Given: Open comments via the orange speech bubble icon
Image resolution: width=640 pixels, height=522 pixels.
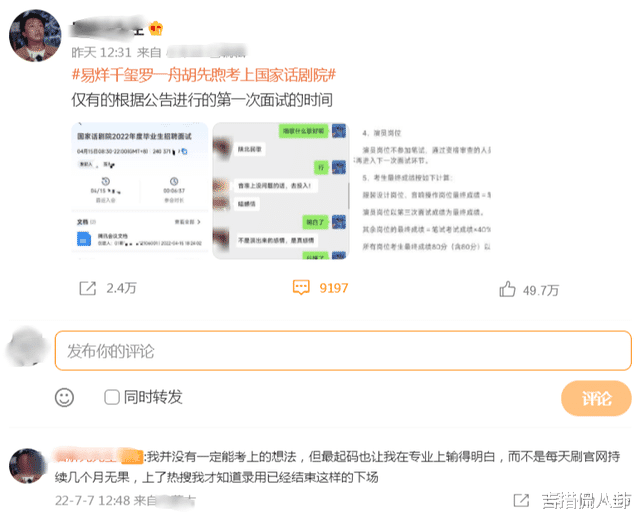Looking at the screenshot, I should pyautogui.click(x=301, y=287).
